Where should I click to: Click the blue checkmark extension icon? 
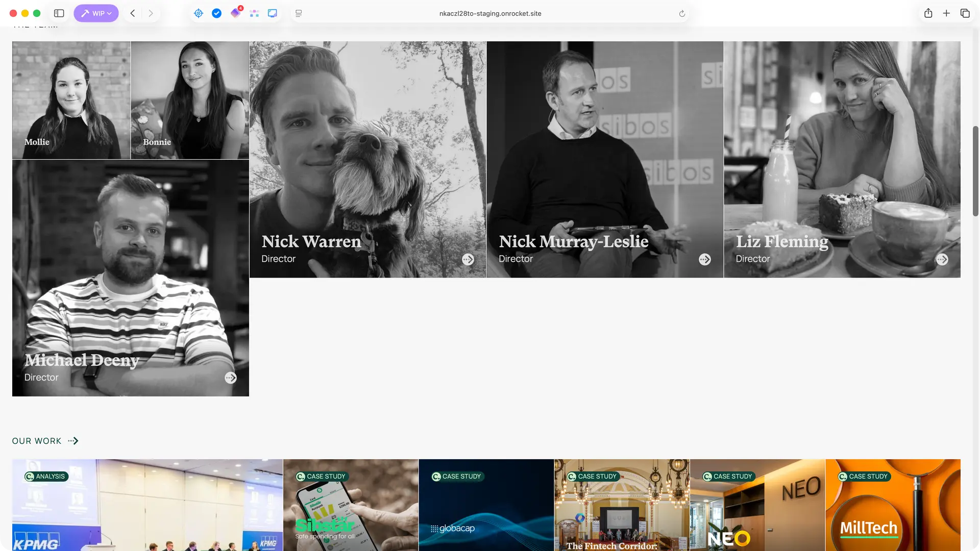tap(216, 13)
